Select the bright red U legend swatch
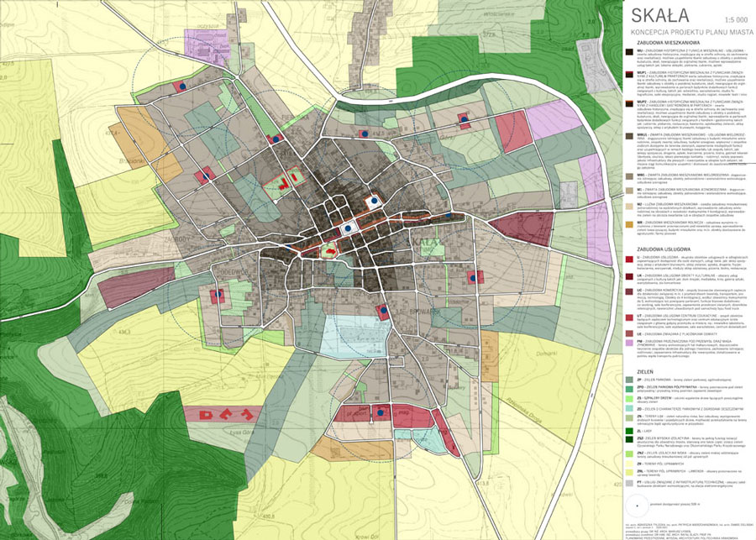The height and width of the screenshot is (540, 756). pos(629,257)
